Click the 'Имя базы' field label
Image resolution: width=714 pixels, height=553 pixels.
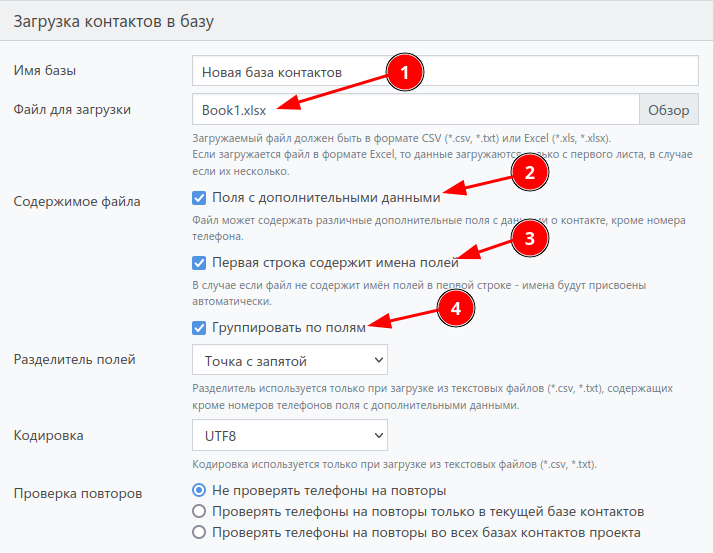click(44, 71)
